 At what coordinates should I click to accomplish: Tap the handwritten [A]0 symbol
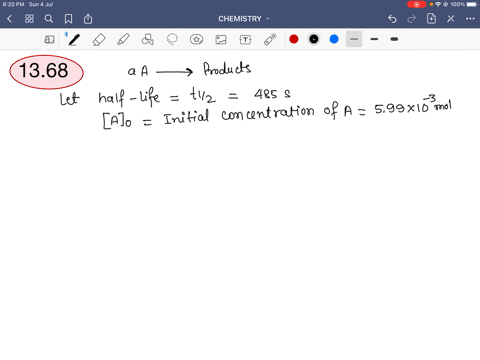[117, 120]
